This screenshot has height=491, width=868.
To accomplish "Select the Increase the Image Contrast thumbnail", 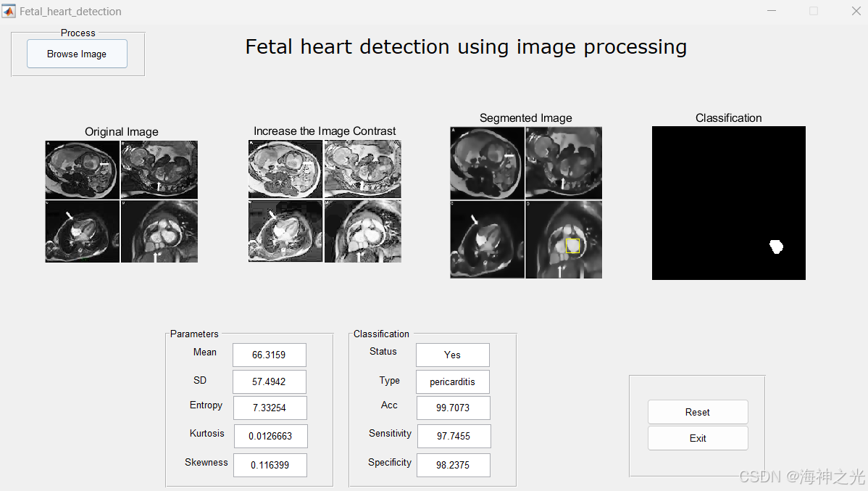I will coord(325,201).
